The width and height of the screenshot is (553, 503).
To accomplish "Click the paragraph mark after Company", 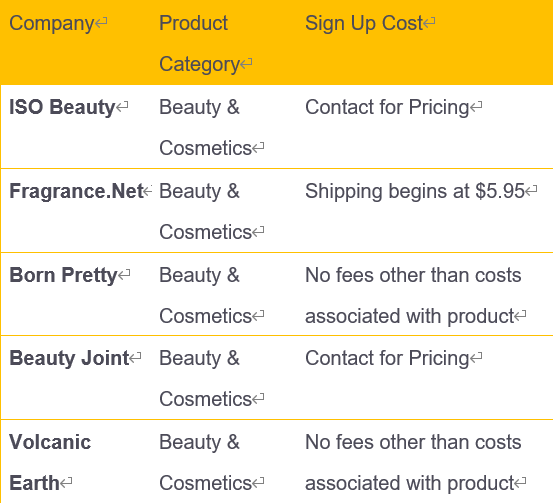I will [101, 23].
